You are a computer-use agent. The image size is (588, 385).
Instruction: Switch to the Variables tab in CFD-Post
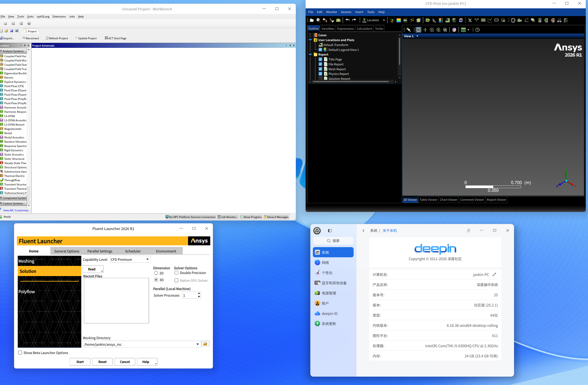[x=328, y=29]
